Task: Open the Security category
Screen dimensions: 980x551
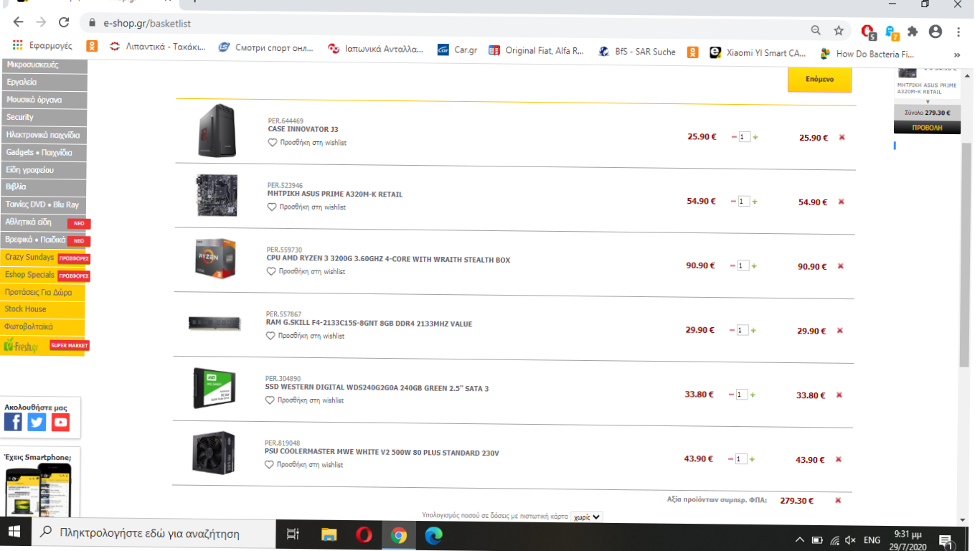Action: click(44, 117)
